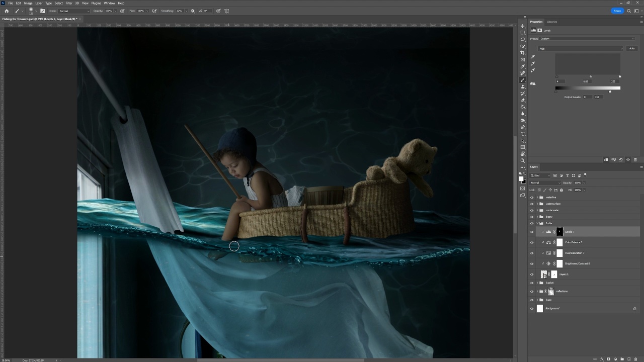Screen dimensions: 644x362
Task: Delete adjustment layer via Properties trash icon
Action: coord(635,160)
